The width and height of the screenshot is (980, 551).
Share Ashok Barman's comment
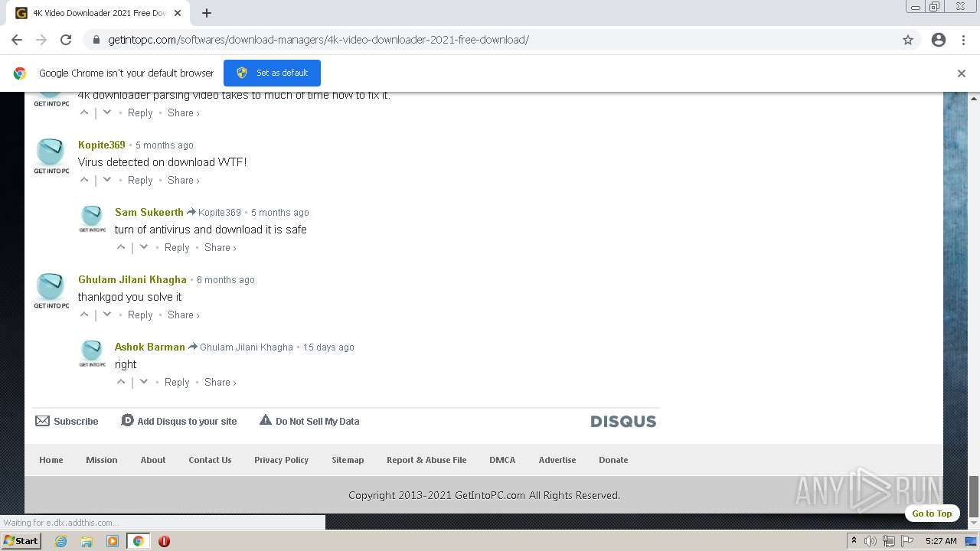click(220, 383)
